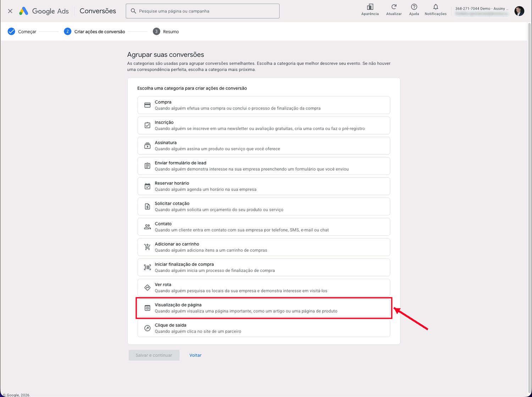Select Iniciar finalização de compra category
Viewport: 532px width, 397px height.
coord(264,267)
